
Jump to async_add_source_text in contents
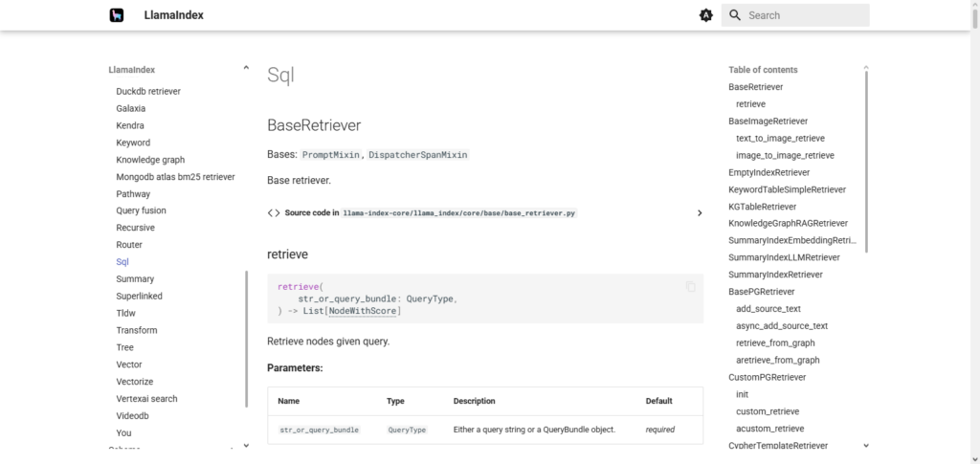coord(782,326)
